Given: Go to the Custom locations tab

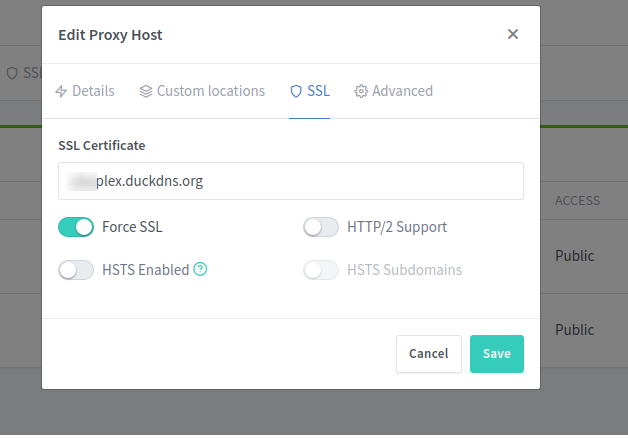Looking at the screenshot, I should [x=211, y=91].
